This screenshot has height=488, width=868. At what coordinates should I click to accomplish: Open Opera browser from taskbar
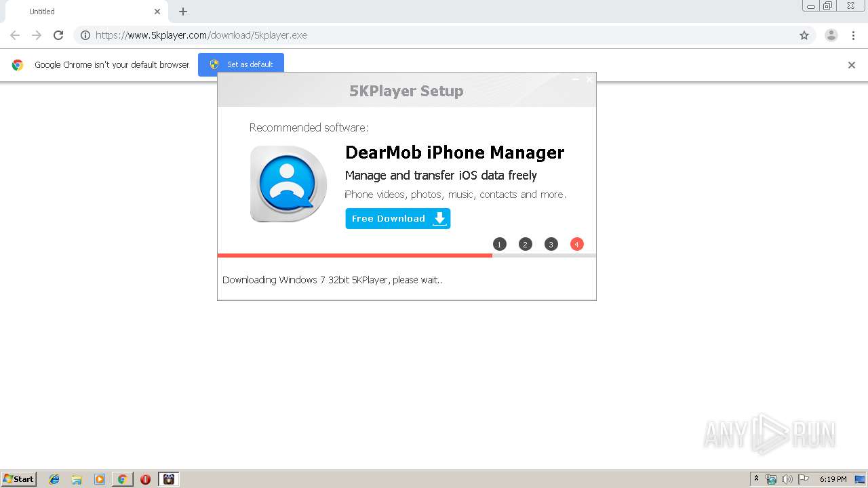click(x=145, y=479)
